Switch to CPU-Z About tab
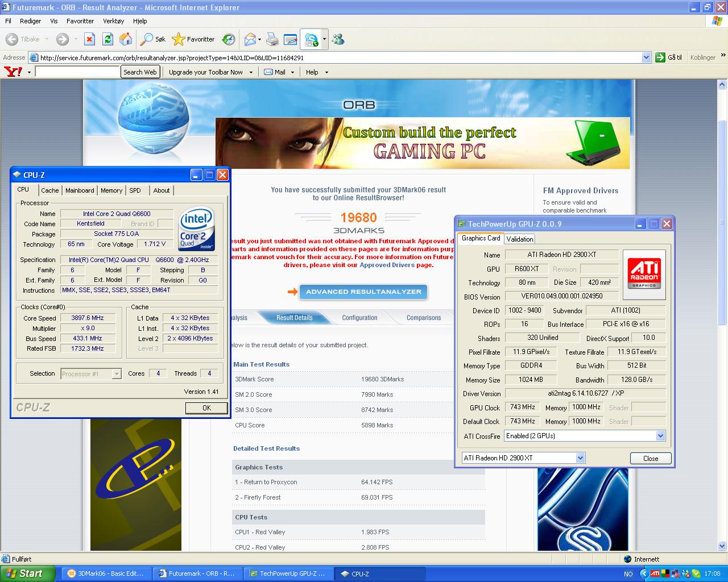Viewport: 728px width, 582px height. click(x=162, y=190)
